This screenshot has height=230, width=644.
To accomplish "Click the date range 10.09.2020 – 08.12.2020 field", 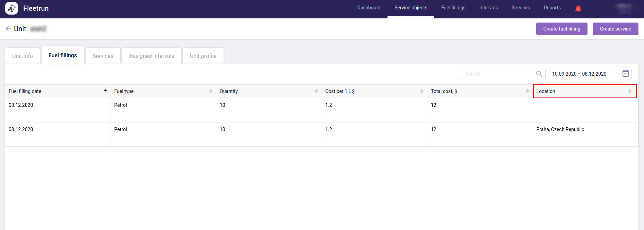I will (584, 74).
